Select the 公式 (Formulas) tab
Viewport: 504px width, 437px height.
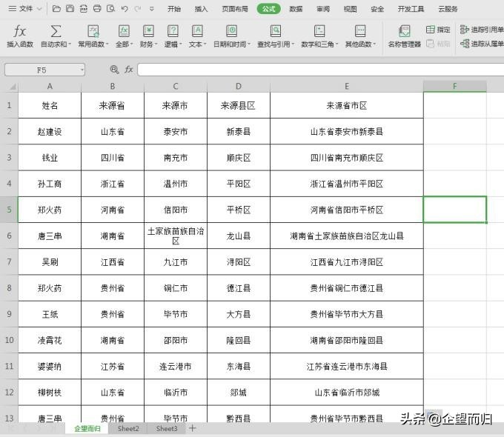pyautogui.click(x=269, y=9)
